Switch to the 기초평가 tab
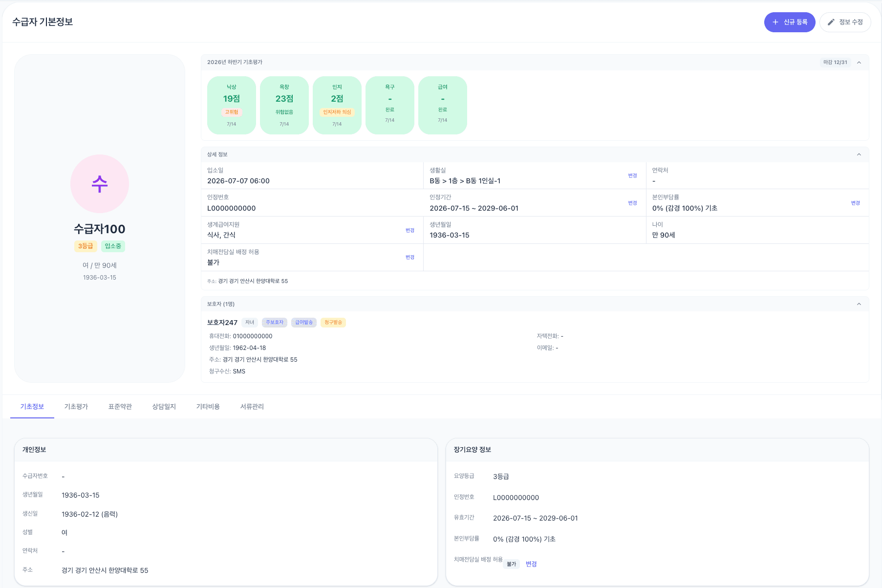882x588 pixels. click(x=76, y=407)
